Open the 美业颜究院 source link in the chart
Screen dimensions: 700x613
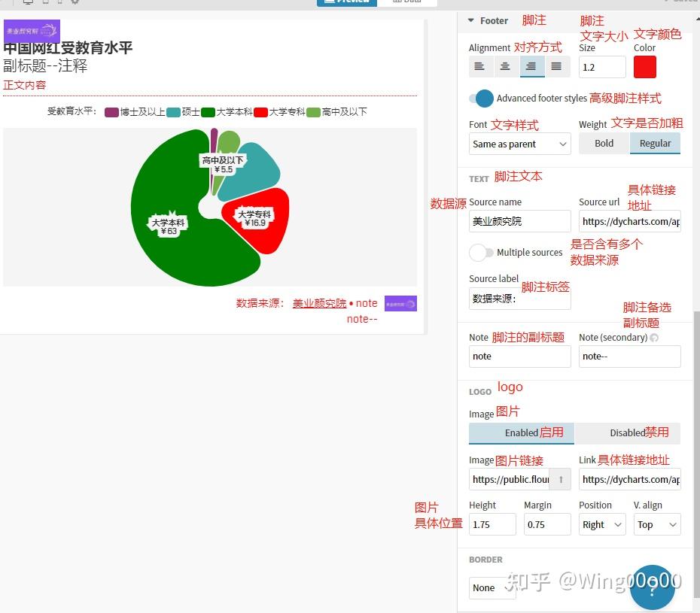point(319,303)
